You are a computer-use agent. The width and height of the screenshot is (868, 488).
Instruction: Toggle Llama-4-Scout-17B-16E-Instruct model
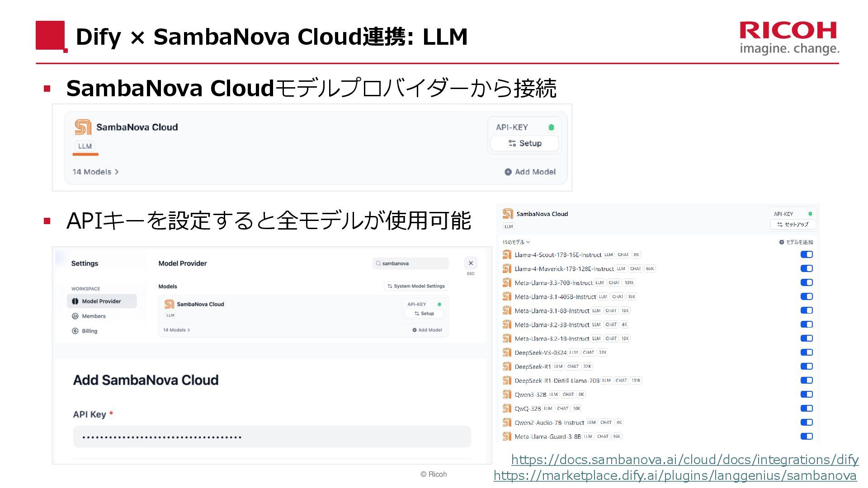807,254
